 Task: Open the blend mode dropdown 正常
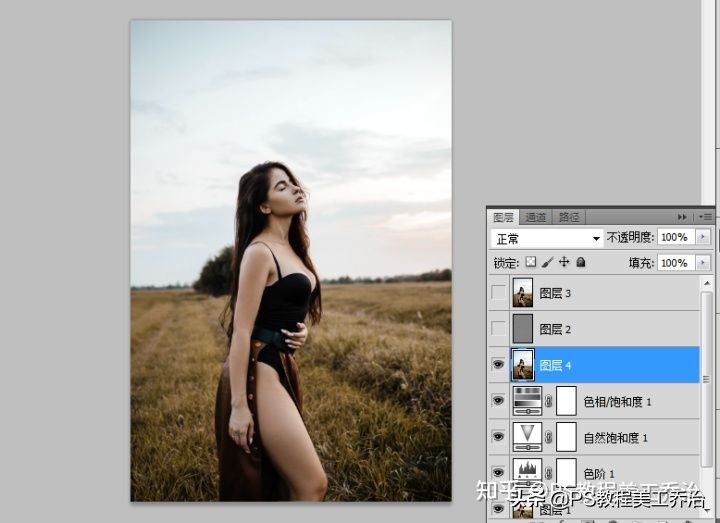pos(546,239)
